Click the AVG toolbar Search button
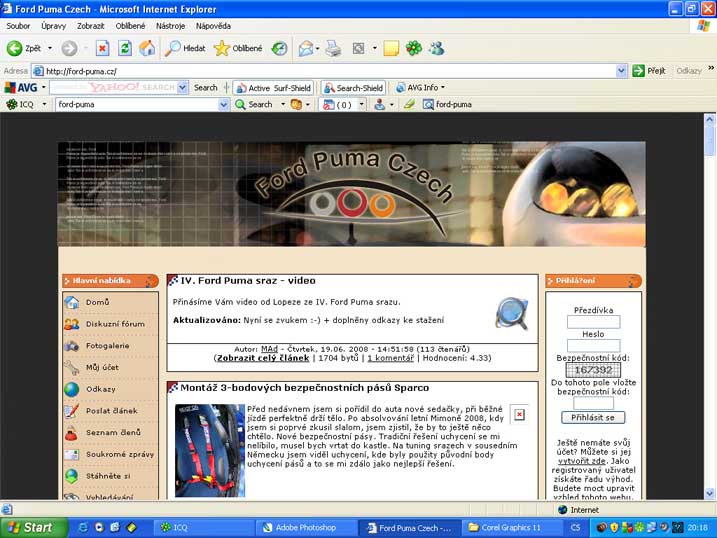This screenshot has width=717, height=538. [x=205, y=87]
